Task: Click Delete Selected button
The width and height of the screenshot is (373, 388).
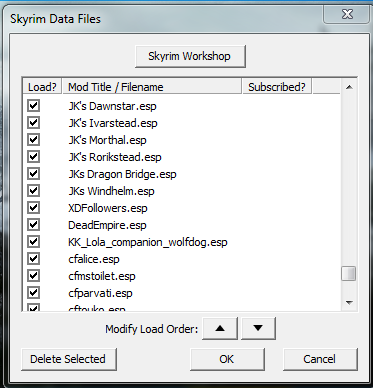Action: pos(69,359)
